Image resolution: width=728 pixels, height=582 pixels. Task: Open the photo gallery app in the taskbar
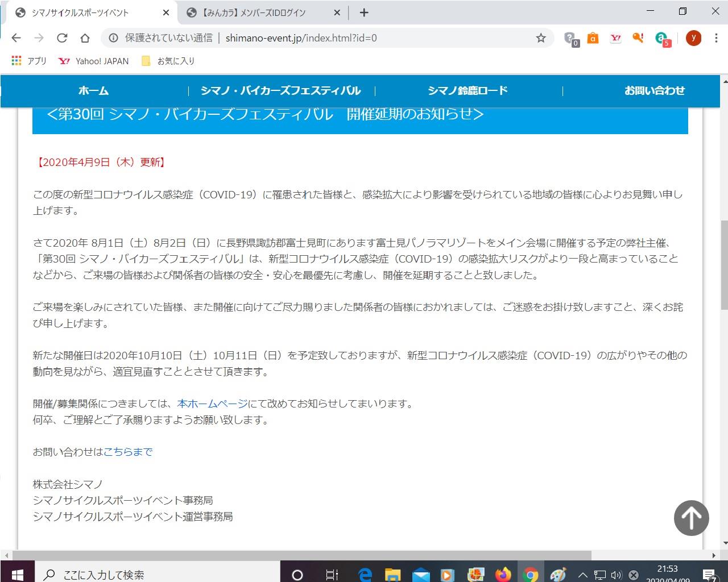click(x=475, y=575)
